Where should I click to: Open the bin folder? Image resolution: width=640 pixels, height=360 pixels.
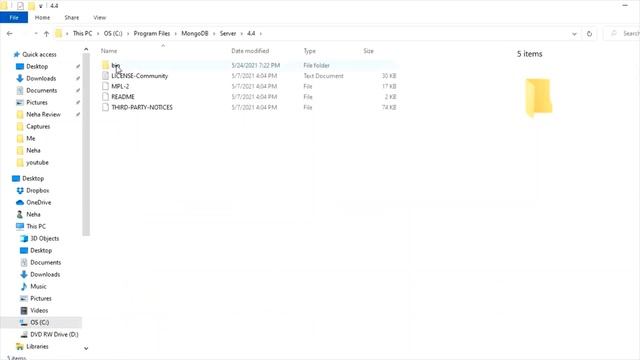point(116,65)
